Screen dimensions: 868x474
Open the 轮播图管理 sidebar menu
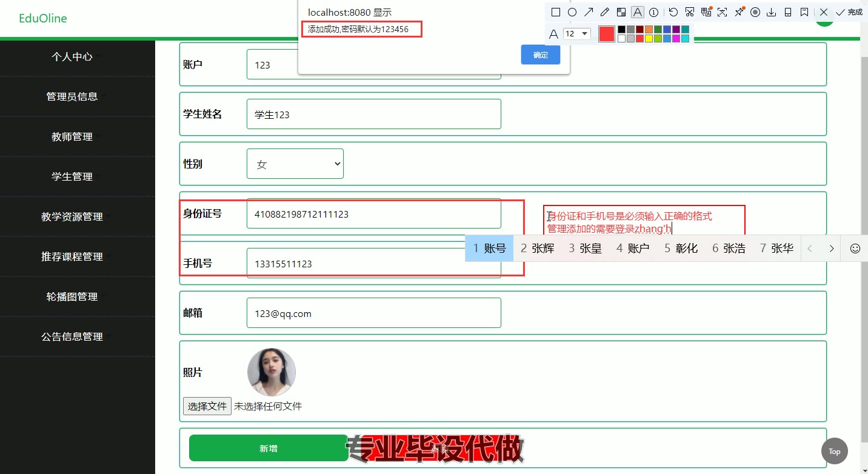point(72,296)
